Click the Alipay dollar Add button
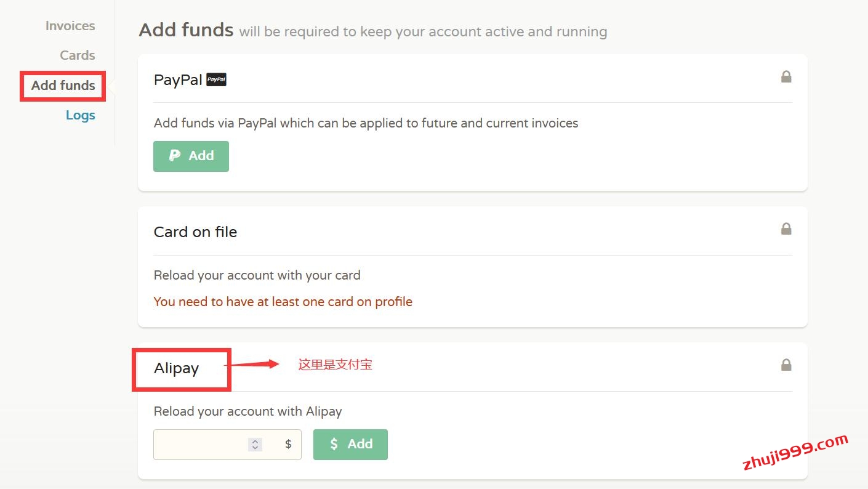The width and height of the screenshot is (868, 489). [350, 445]
